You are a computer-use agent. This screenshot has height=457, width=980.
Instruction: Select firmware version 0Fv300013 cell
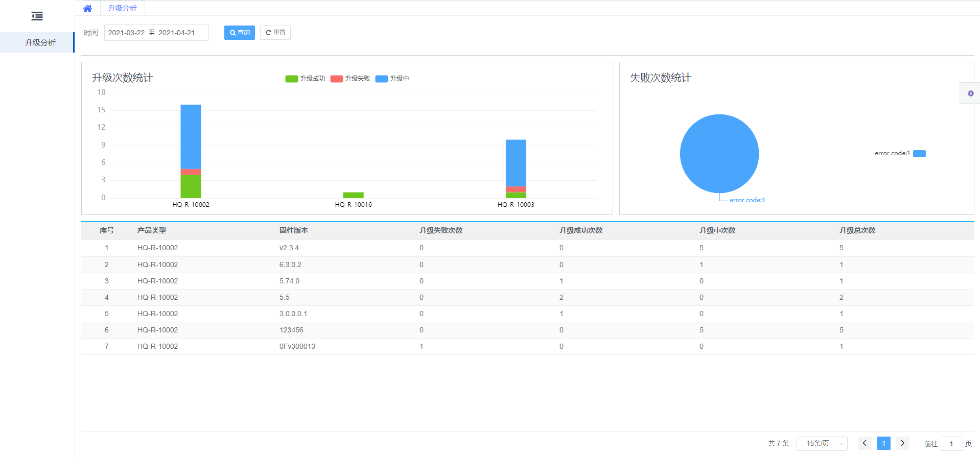coord(297,346)
